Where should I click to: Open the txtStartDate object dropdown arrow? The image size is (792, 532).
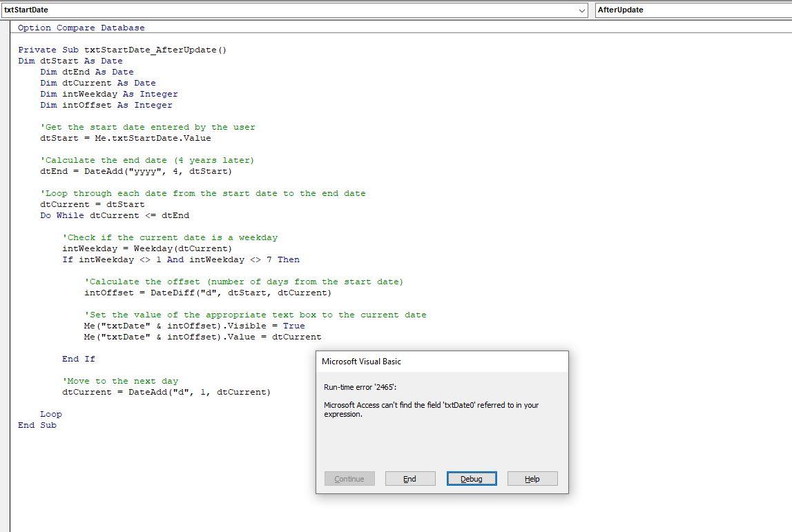coord(582,10)
